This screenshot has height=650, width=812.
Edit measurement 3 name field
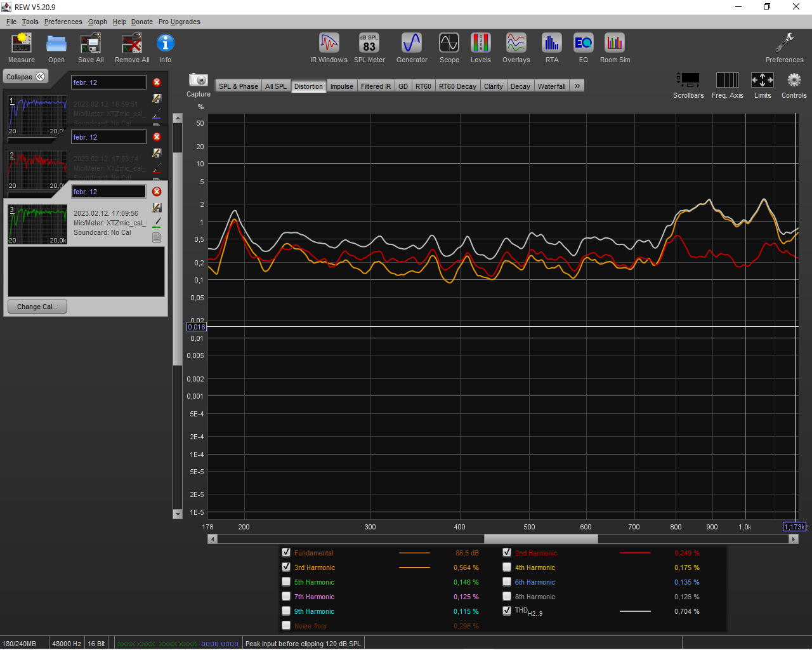108,192
